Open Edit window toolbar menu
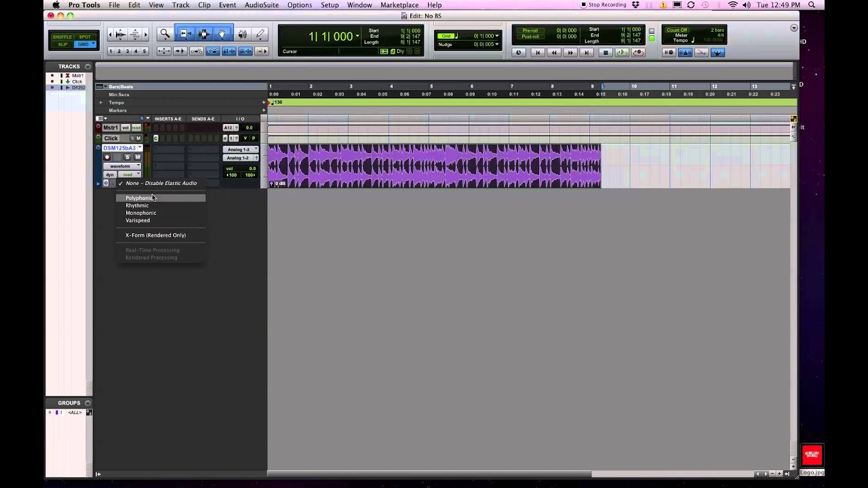Image resolution: width=868 pixels, height=488 pixels. coord(794,28)
